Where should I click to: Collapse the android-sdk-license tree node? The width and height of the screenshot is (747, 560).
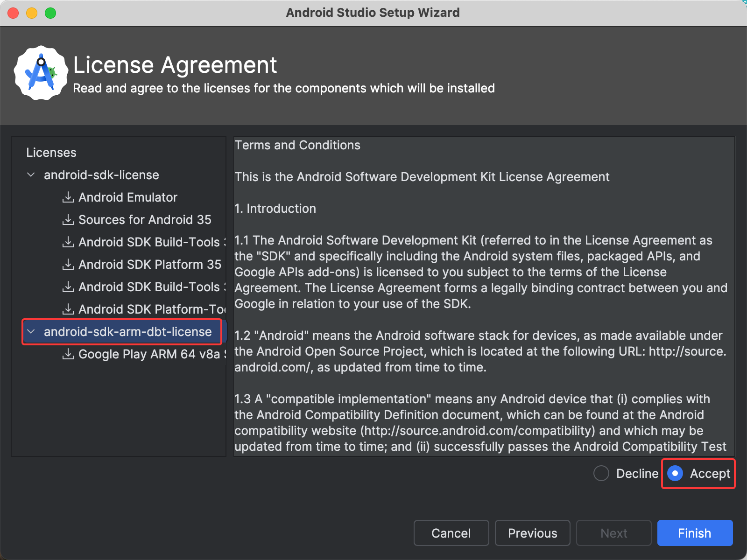point(31,175)
